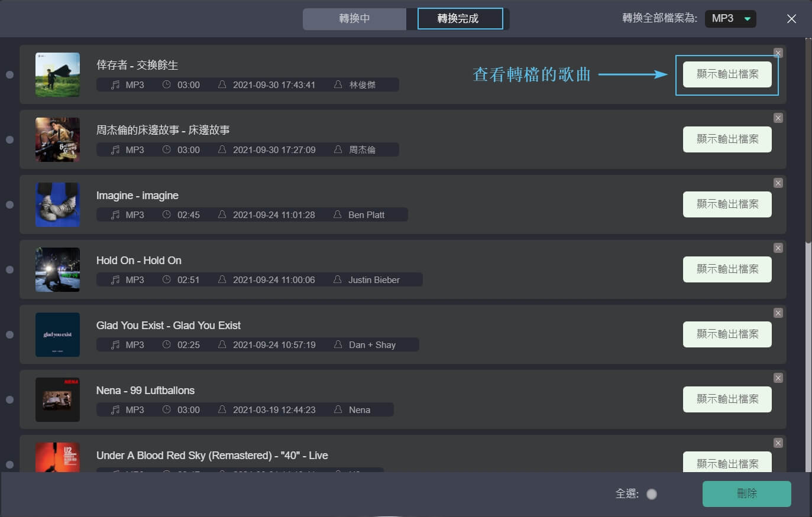The image size is (812, 517).
Task: Click the title Under A Blood Red Sky (Remastered)
Action: point(212,456)
